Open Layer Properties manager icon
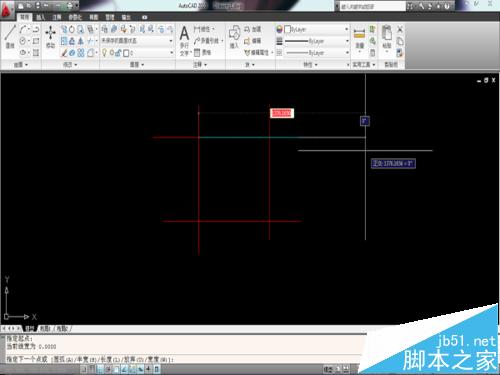Image resolution: width=500 pixels, height=375 pixels. 105,29
